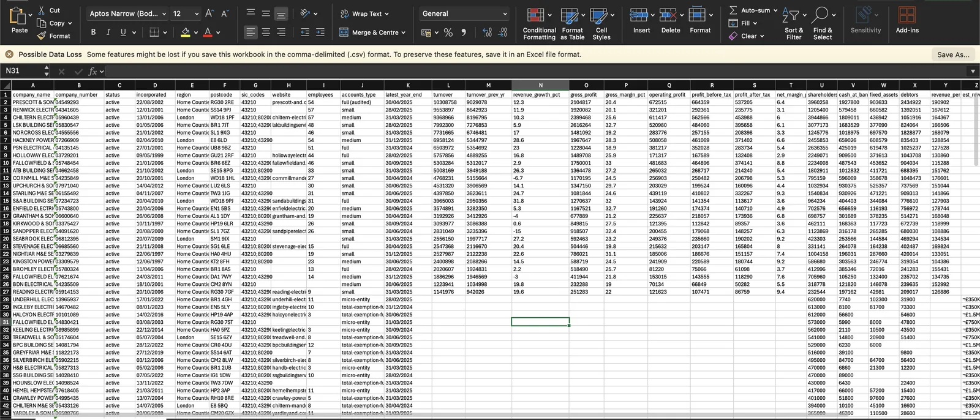
Task: Centre text horizontally
Action: click(x=266, y=32)
